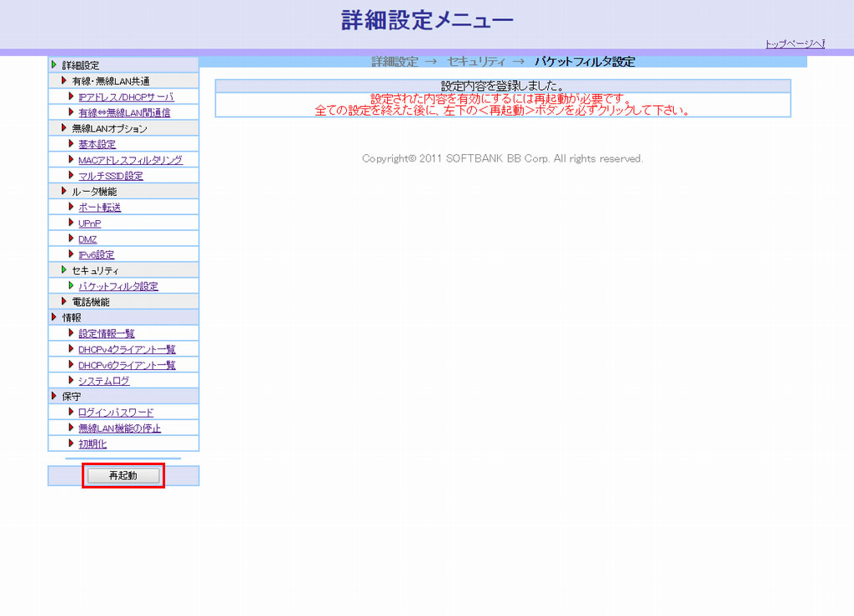The height and width of the screenshot is (616, 854).
Task: Select パケットフィルタ設定 in sidebar
Action: click(118, 286)
